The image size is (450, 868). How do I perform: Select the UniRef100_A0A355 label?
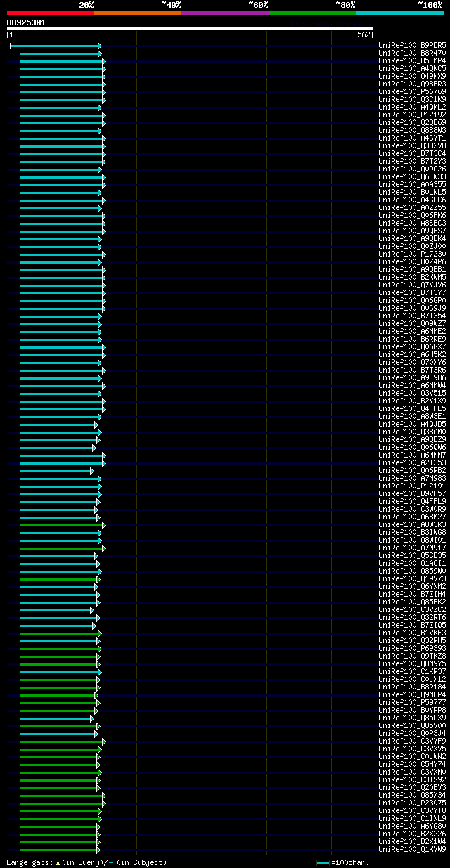pyautogui.click(x=412, y=184)
